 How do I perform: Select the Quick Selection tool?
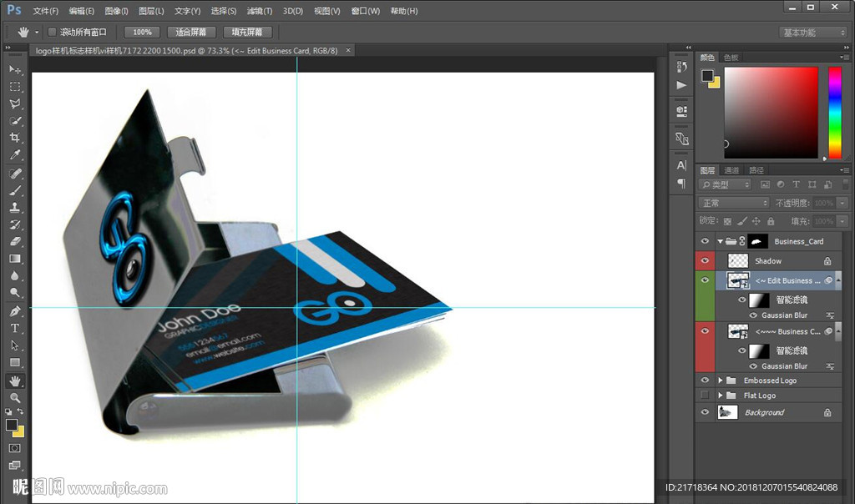tap(15, 120)
